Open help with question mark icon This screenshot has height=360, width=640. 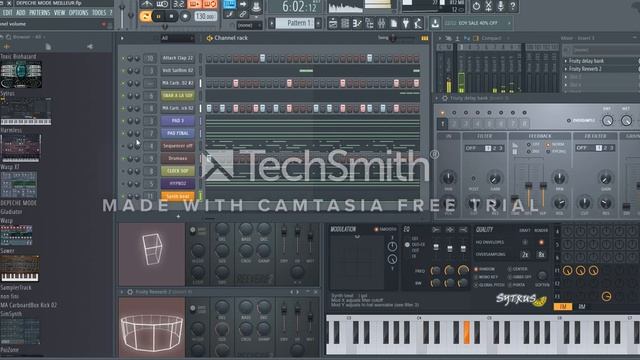click(513, 6)
